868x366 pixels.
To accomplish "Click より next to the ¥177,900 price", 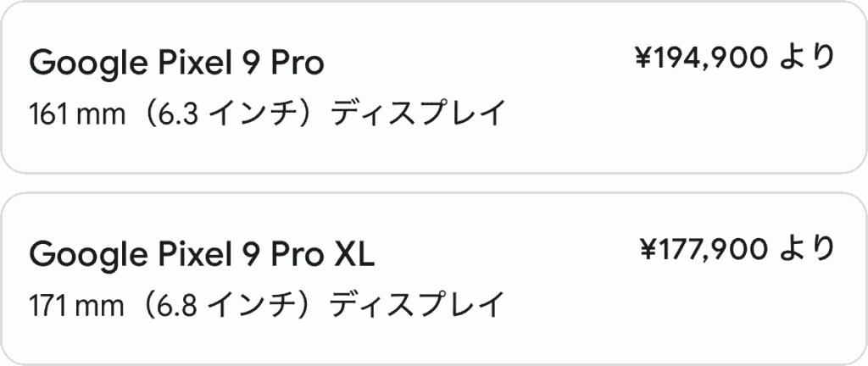I will tap(807, 249).
